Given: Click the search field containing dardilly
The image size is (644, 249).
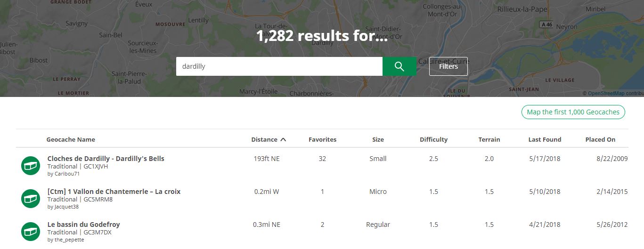Looking at the screenshot, I should pos(279,66).
